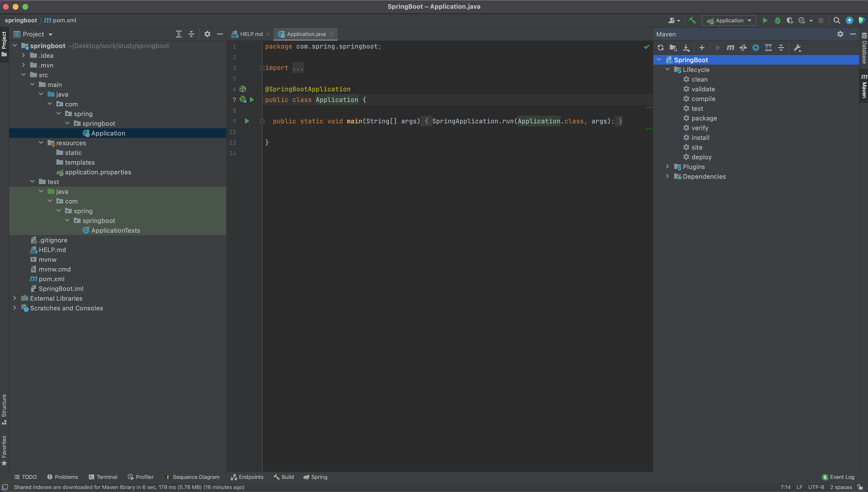Screen dimensions: 868x492
Task: Click the UTF-8 encoding in status bar
Action: pos(816,487)
